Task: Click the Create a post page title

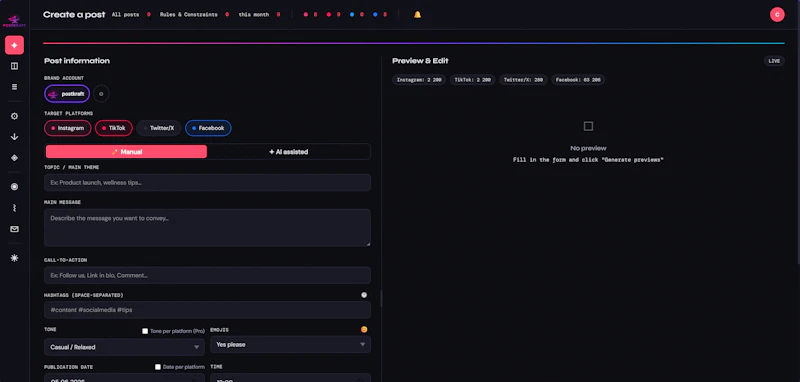Action: (74, 15)
